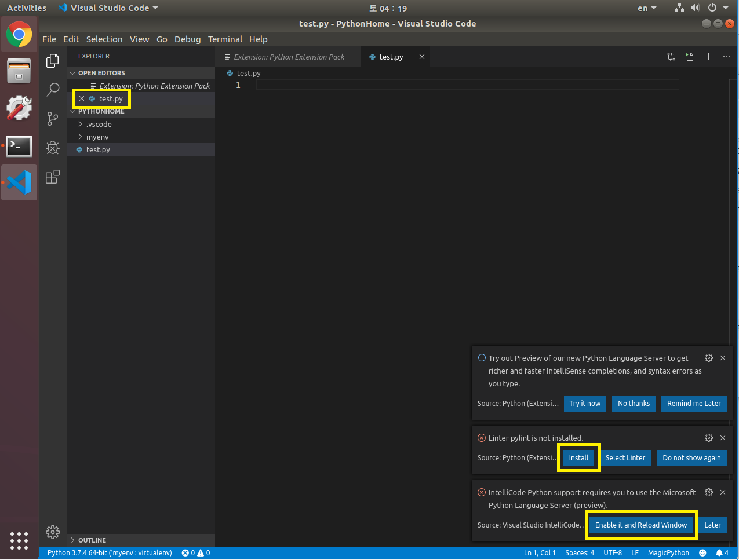Open the Help menu

pyautogui.click(x=259, y=39)
